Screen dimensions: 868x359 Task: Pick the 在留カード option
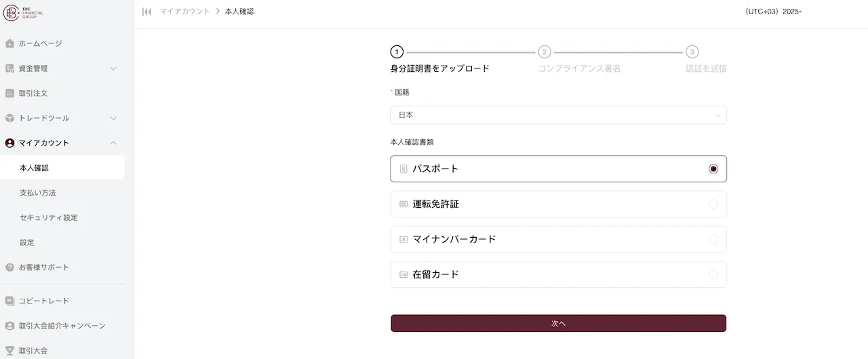click(x=558, y=274)
